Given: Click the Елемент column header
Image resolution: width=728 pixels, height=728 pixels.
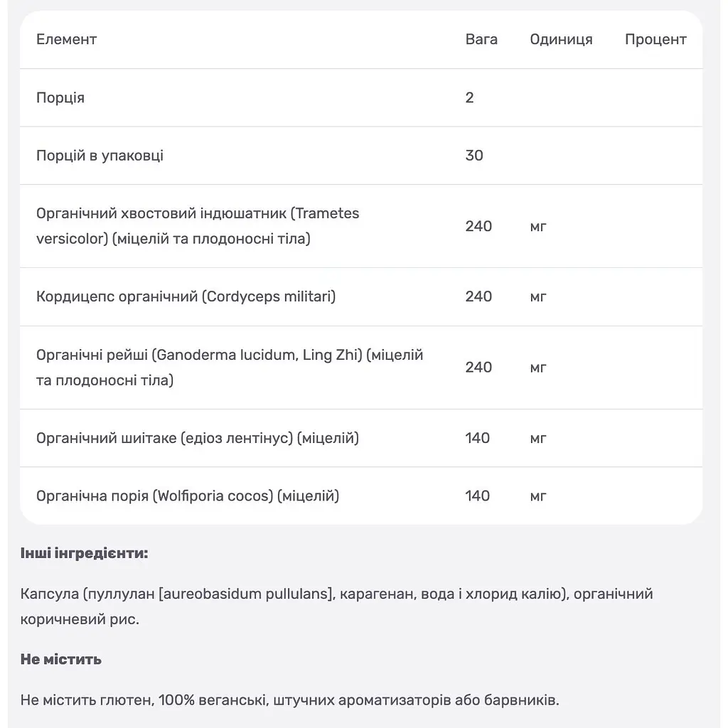Looking at the screenshot, I should tap(66, 40).
